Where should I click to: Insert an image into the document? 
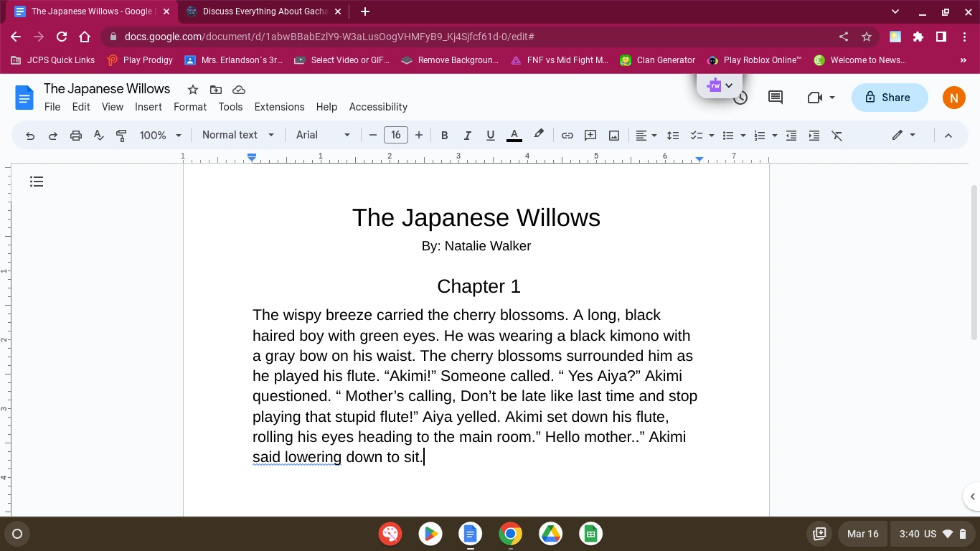[x=613, y=135]
